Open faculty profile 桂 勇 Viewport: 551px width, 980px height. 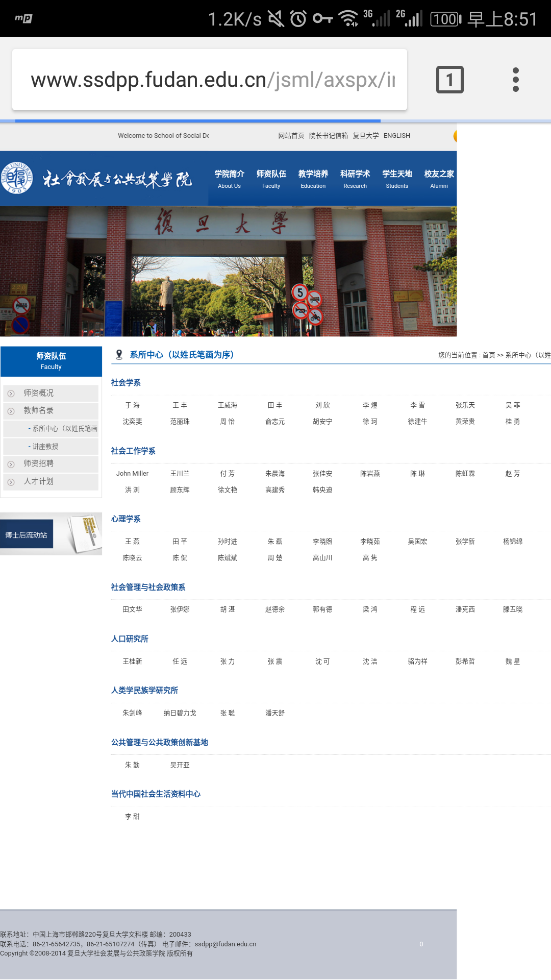tap(513, 422)
